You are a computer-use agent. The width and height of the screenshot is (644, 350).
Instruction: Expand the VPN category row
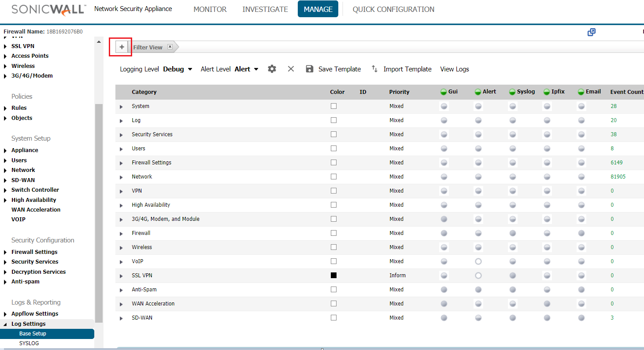coord(121,191)
